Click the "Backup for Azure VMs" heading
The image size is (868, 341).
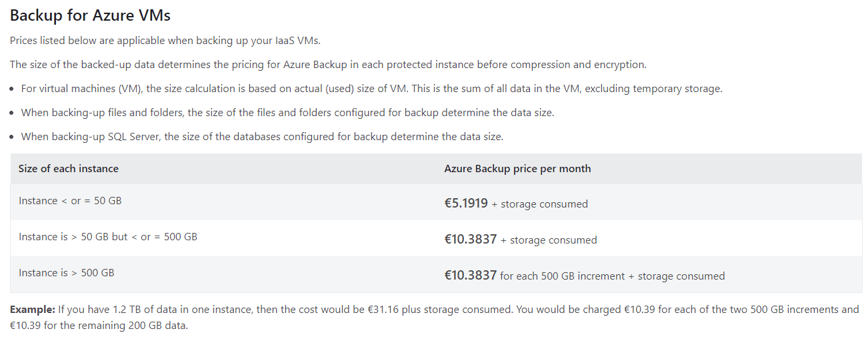click(x=90, y=15)
